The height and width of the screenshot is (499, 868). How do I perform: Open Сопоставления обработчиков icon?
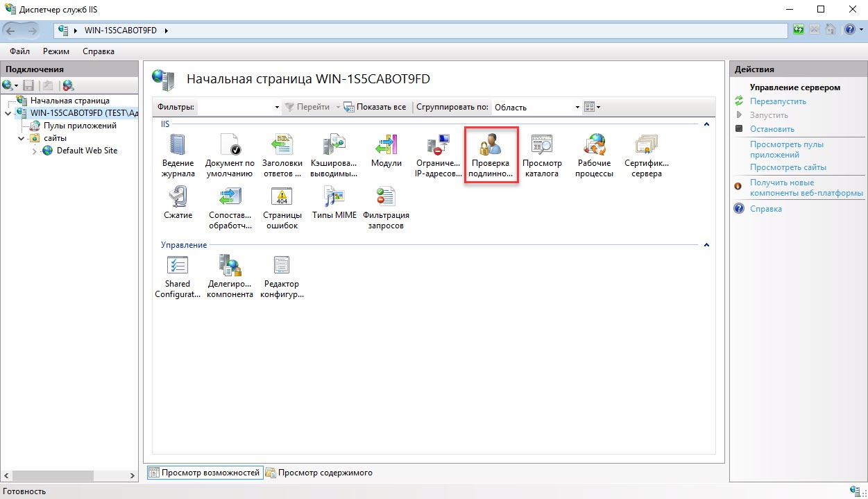pyautogui.click(x=230, y=208)
